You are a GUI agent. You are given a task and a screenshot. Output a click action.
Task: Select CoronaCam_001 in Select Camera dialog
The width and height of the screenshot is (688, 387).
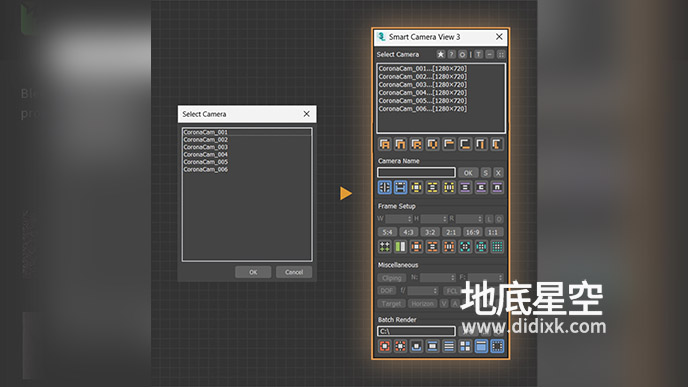[x=247, y=132]
